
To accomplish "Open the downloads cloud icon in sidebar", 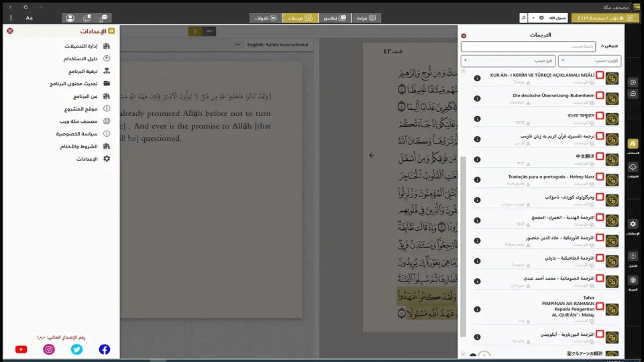I will pos(633,168).
